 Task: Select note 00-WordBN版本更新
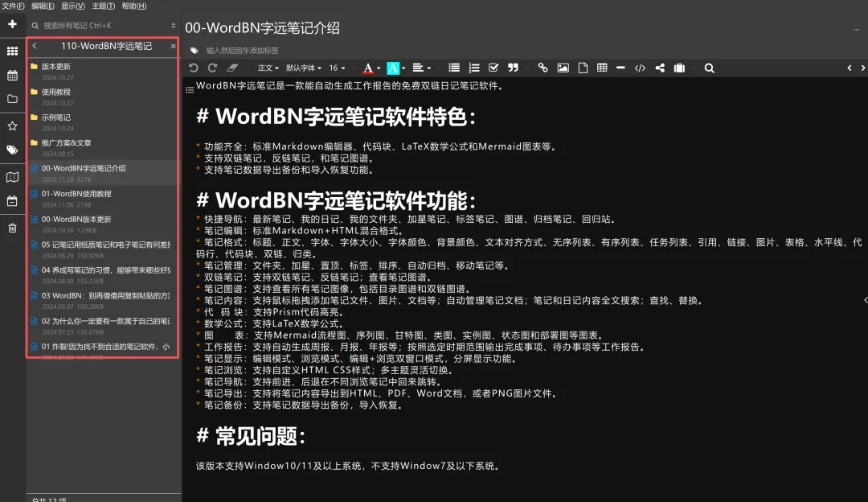[x=103, y=224]
